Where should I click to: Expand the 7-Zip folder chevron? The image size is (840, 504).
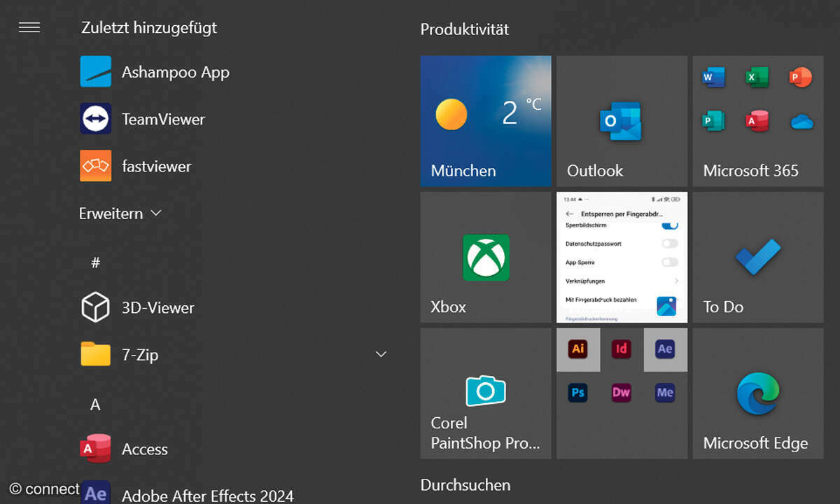(x=381, y=354)
